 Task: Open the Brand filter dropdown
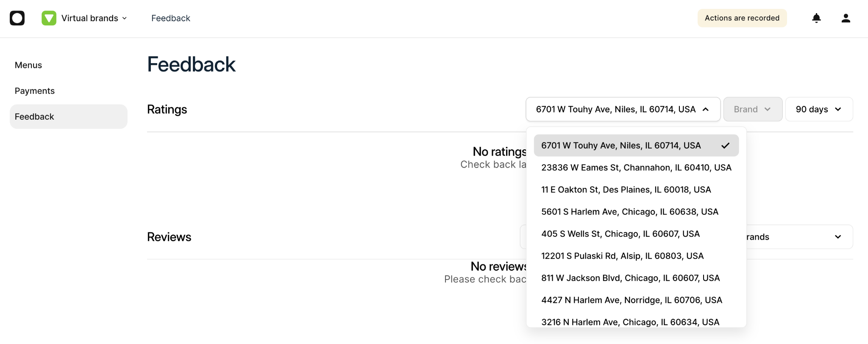tap(753, 109)
